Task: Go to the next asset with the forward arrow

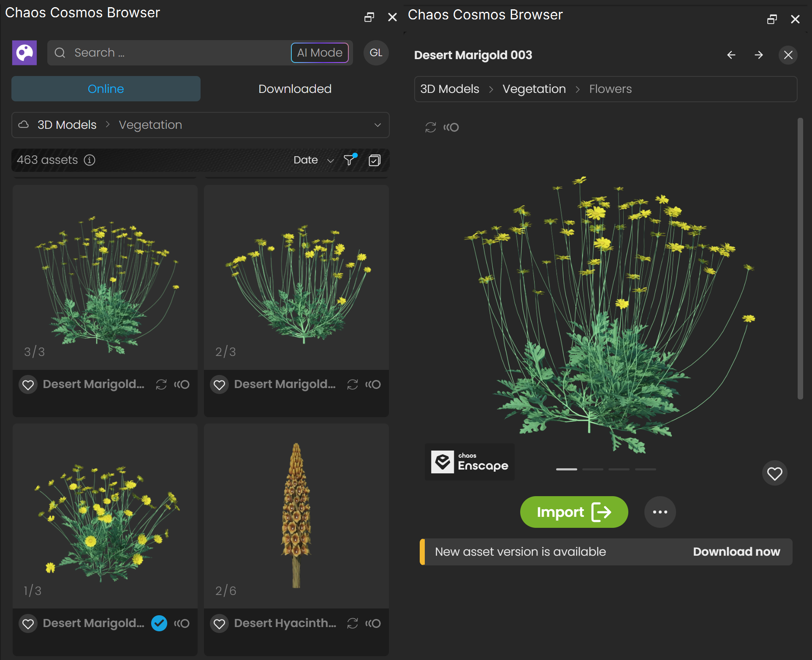Action: point(759,55)
